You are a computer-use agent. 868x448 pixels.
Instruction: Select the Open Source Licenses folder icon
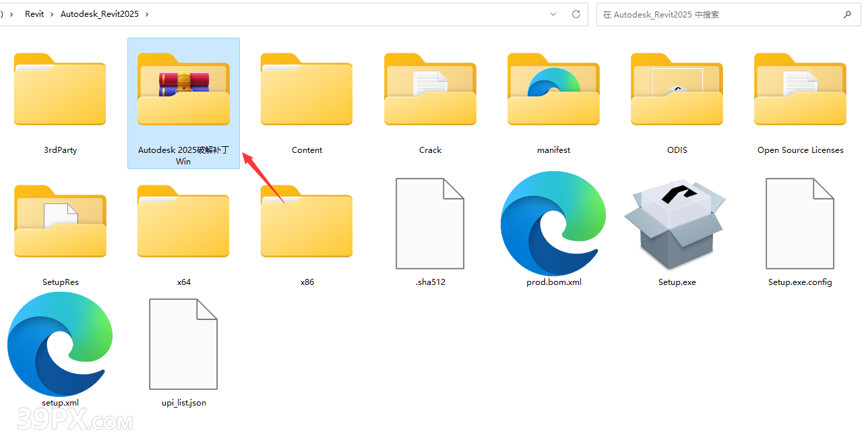pos(800,89)
